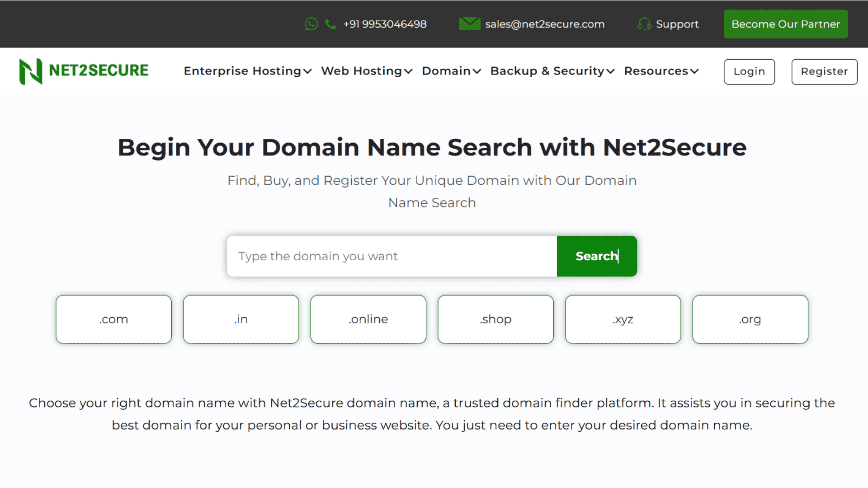
Task: Click the Net2Secure logo
Action: [x=84, y=71]
